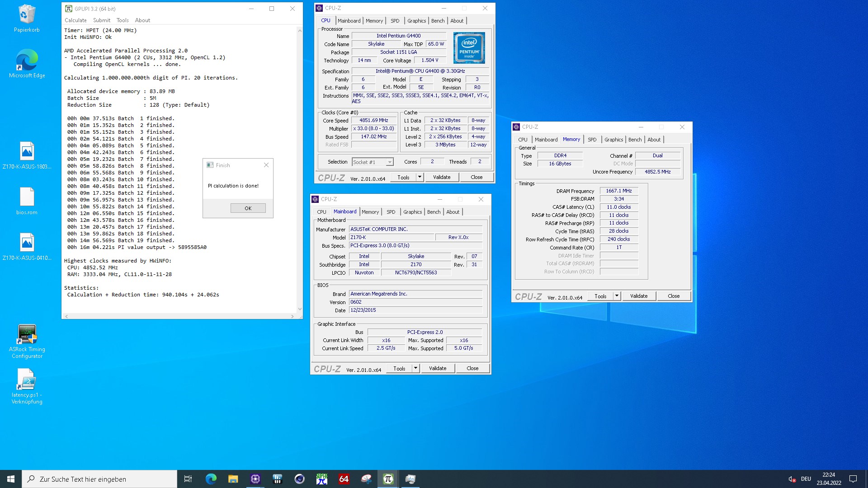The image size is (868, 488).
Task: Click Core Voltage value 1.504 V
Action: [x=429, y=60]
